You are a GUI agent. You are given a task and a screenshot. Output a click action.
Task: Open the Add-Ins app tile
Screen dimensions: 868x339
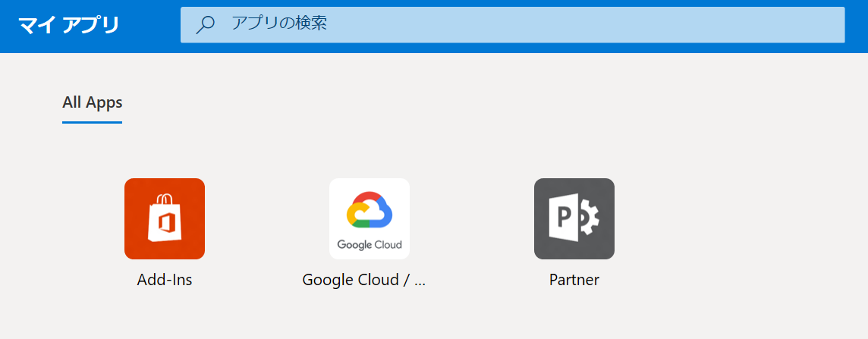[x=165, y=218]
